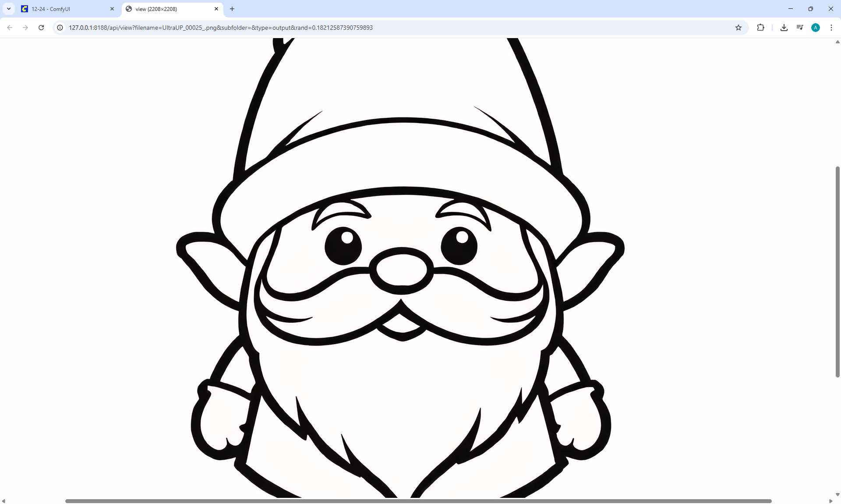Open the Downloads tray icon
The width and height of the screenshot is (841, 504).
(784, 28)
